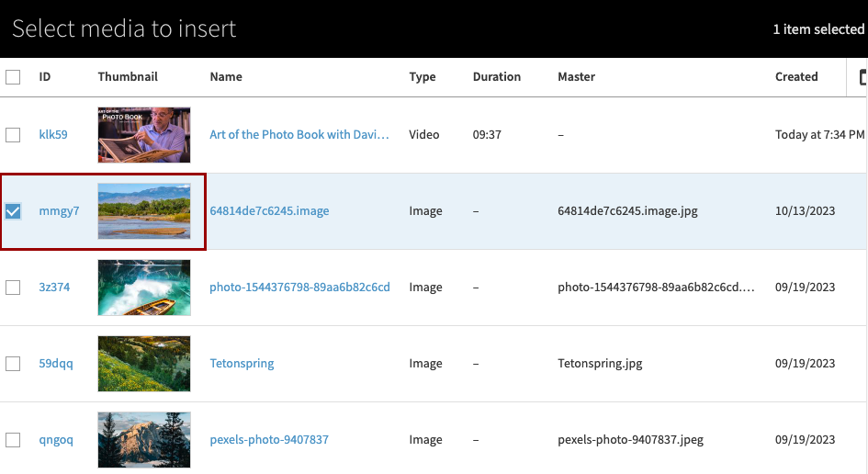Check the select-all checkbox in header

click(x=13, y=77)
